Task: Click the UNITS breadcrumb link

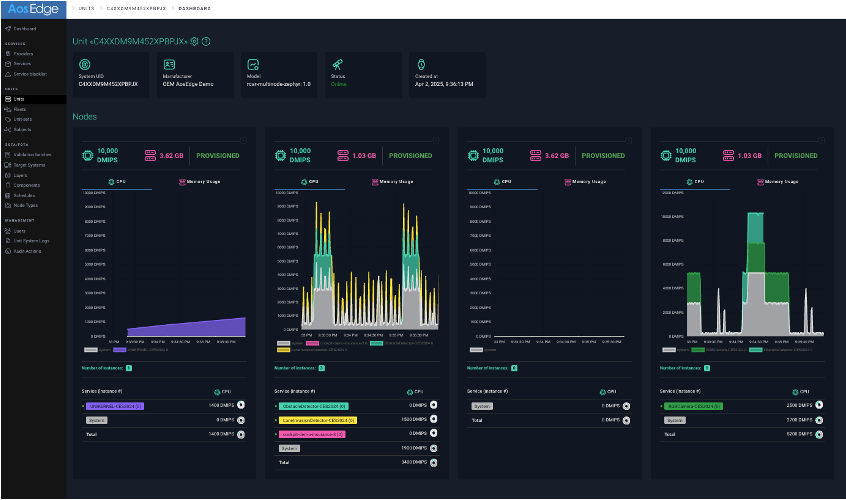Action: 88,8
